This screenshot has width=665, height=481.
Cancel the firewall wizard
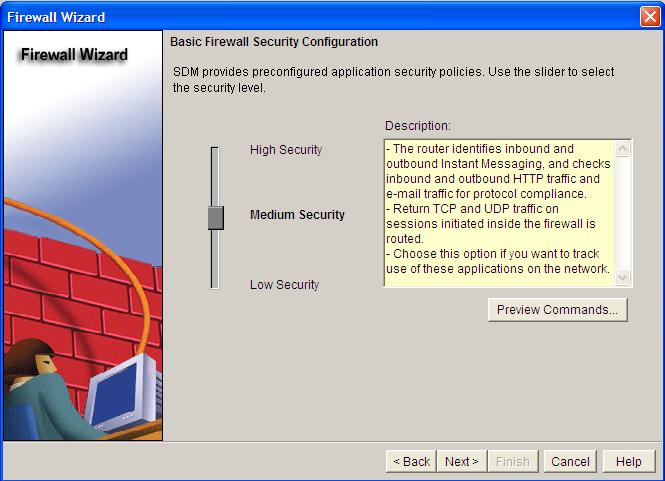tap(570, 461)
